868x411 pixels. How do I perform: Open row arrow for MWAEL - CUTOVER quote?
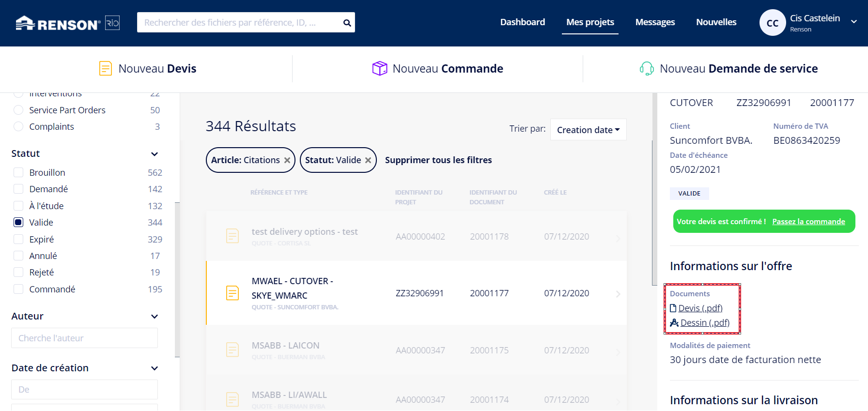[618, 294]
